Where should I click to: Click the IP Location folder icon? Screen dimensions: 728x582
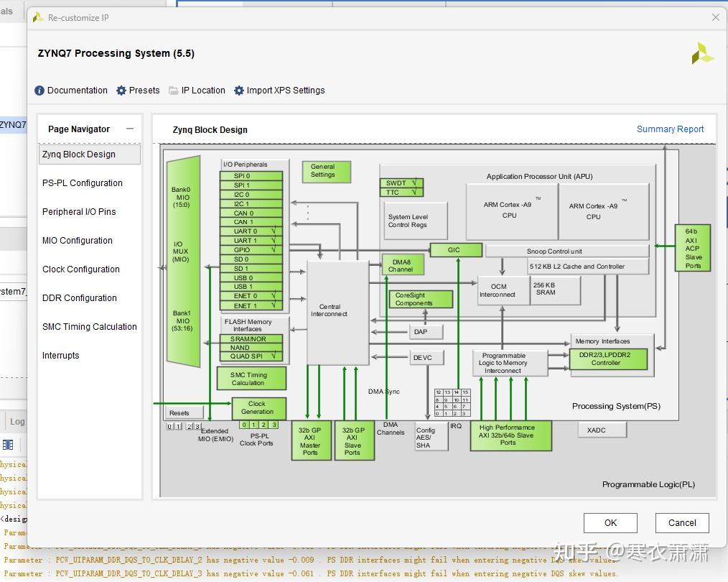173,91
